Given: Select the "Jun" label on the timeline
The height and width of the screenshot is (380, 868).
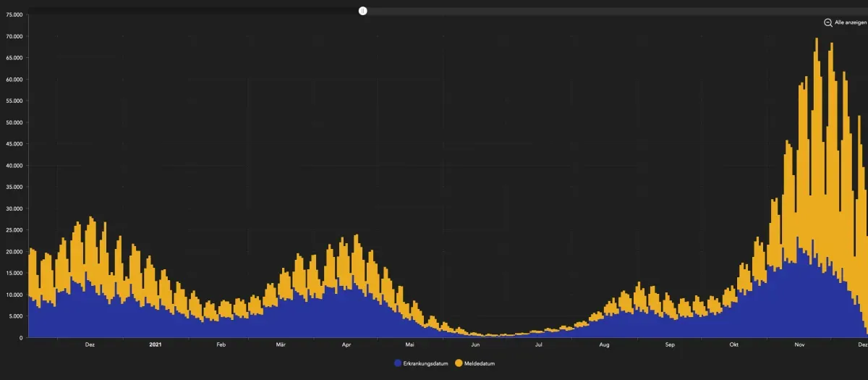Looking at the screenshot, I should click(x=475, y=345).
